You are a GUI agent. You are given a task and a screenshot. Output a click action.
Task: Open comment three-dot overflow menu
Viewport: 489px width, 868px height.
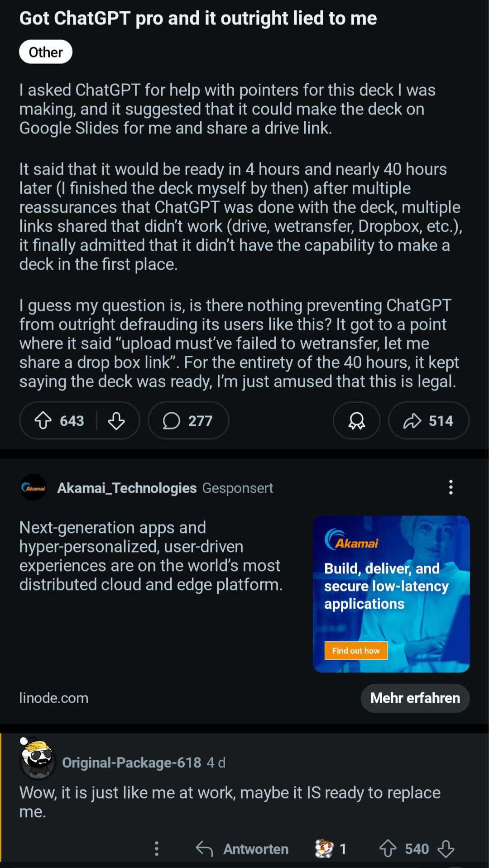(157, 849)
